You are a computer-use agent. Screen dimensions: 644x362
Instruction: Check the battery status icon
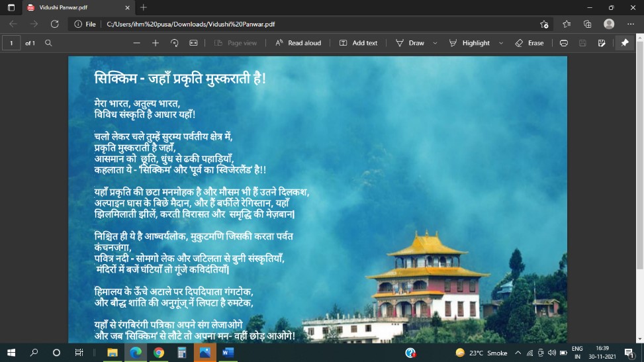(x=563, y=353)
